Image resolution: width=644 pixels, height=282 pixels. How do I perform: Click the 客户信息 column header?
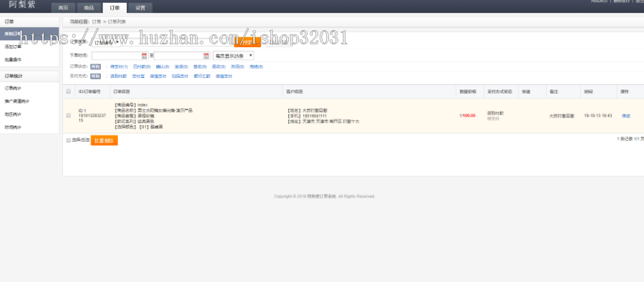(x=295, y=92)
